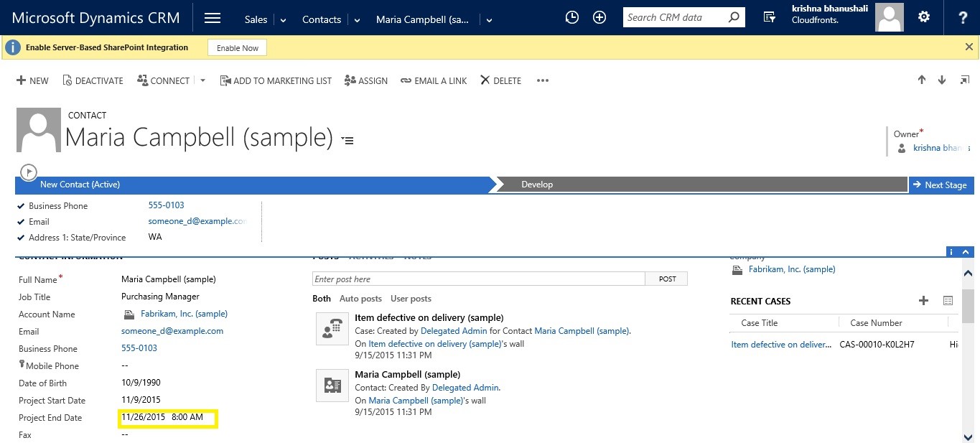Click the search magnifier icon
This screenshot has height=443, width=980.
[733, 17]
